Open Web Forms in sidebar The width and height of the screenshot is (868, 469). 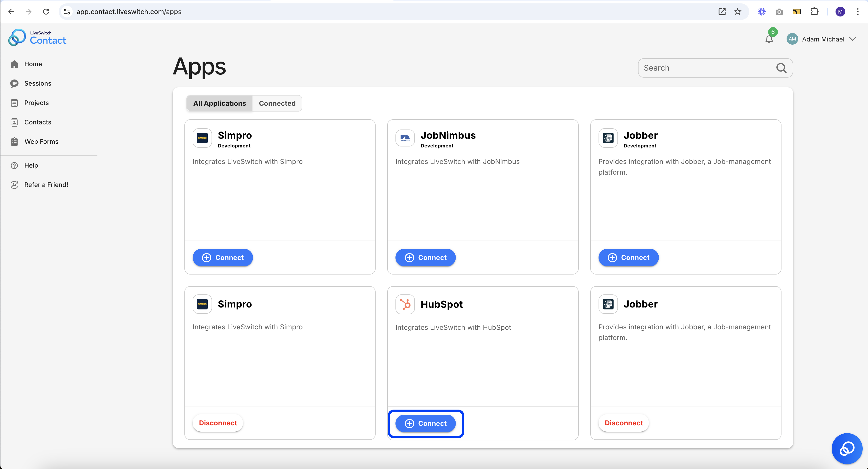point(41,142)
